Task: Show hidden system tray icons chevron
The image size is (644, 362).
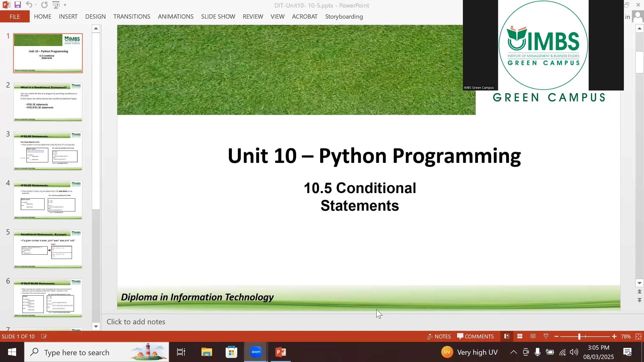Action: click(513, 352)
